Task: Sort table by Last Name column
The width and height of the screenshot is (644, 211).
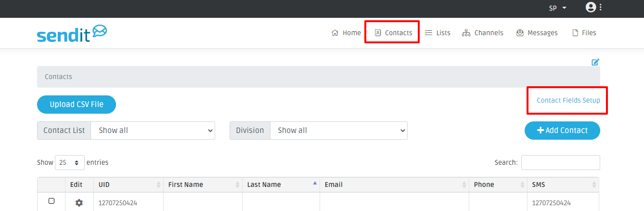Action: pos(281,185)
